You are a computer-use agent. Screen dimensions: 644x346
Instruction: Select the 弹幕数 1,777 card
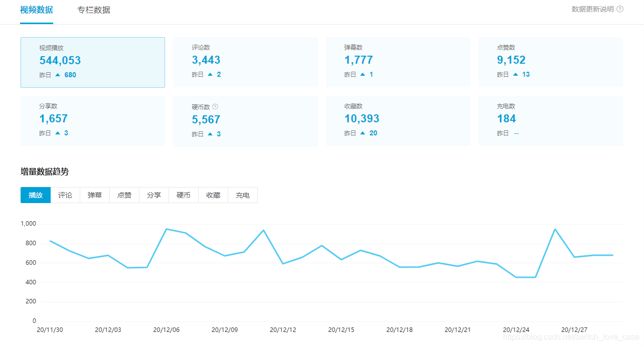pyautogui.click(x=398, y=62)
